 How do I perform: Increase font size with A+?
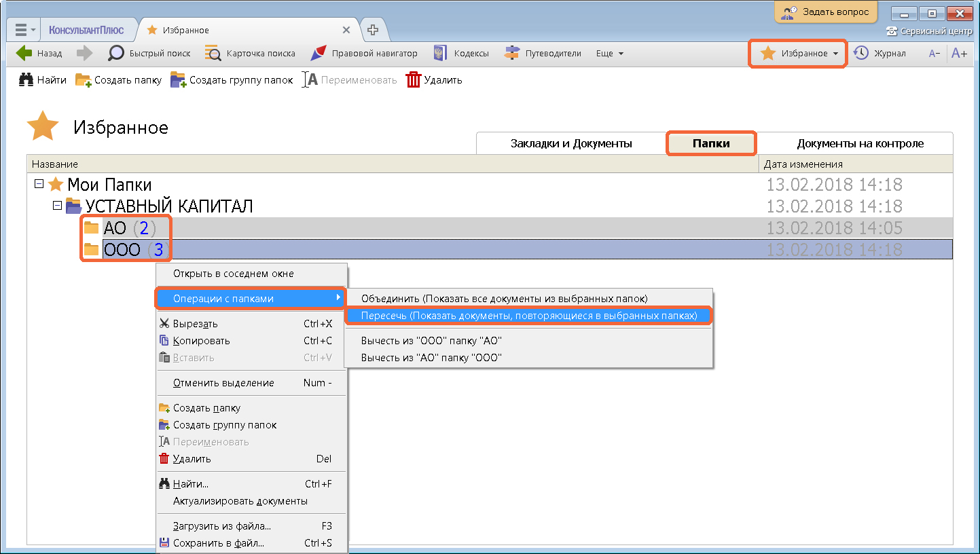959,53
